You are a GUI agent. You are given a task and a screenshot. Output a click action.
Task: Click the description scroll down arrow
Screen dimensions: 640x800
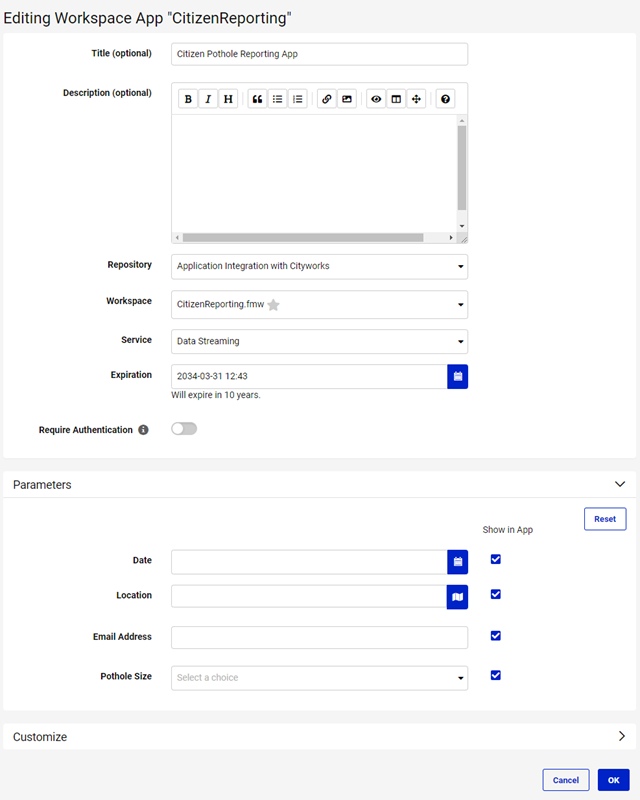point(462,226)
